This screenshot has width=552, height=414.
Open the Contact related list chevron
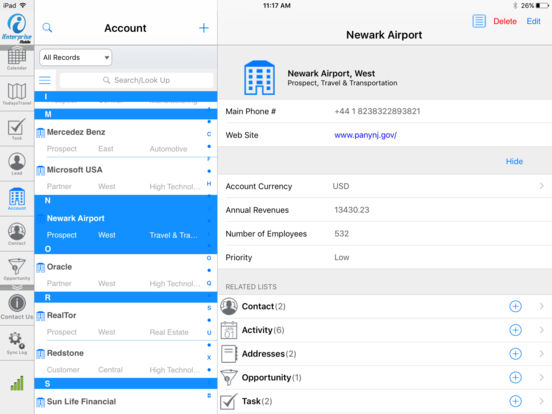(541, 306)
